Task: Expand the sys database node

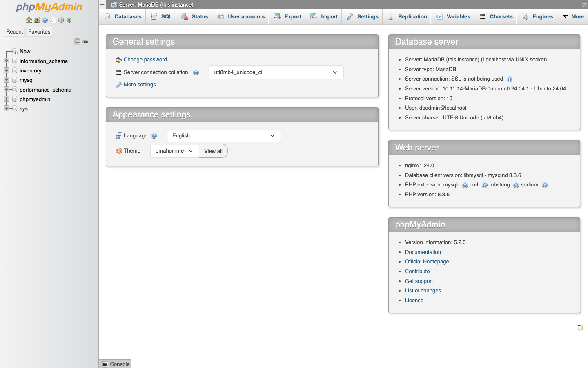Action: click(6, 108)
